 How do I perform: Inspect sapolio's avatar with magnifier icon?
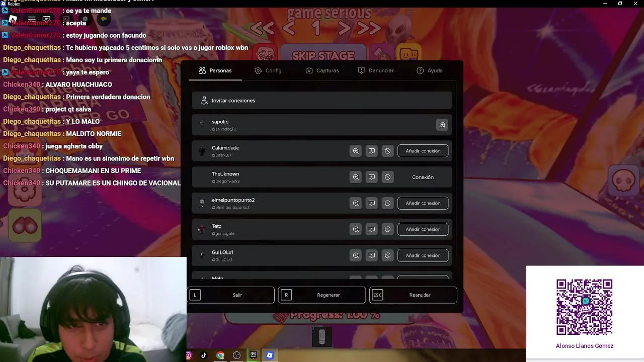click(x=442, y=125)
